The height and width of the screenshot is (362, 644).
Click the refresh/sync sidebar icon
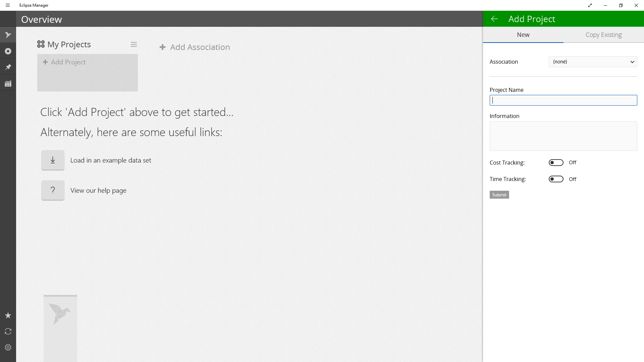pos(8,331)
